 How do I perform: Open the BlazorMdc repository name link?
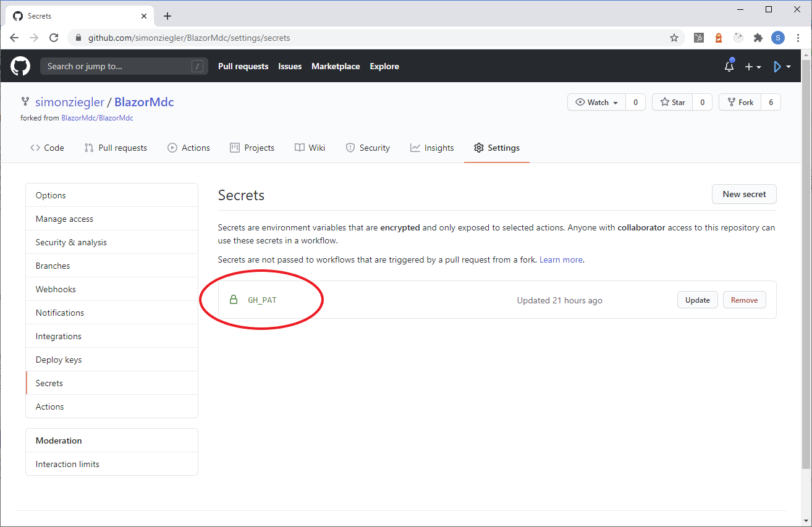click(144, 102)
